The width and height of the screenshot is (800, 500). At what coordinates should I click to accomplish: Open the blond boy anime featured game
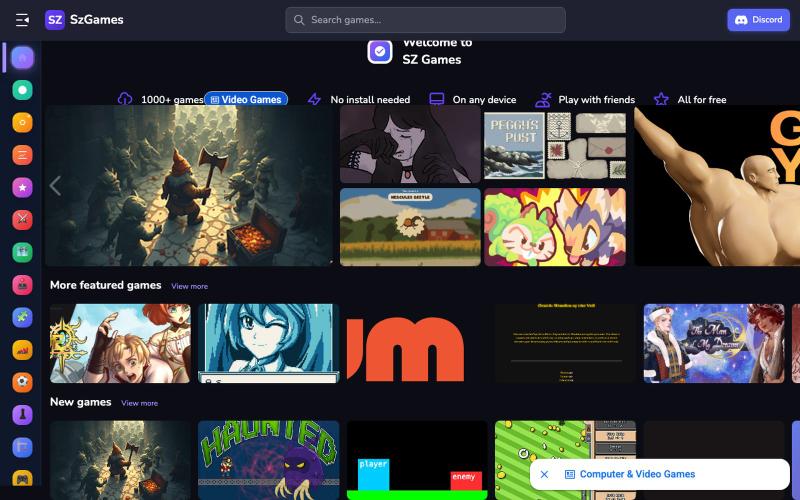click(x=120, y=343)
